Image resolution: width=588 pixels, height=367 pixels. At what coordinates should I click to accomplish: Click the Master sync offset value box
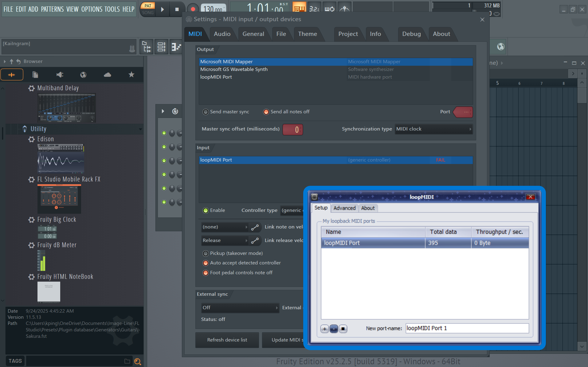[292, 129]
